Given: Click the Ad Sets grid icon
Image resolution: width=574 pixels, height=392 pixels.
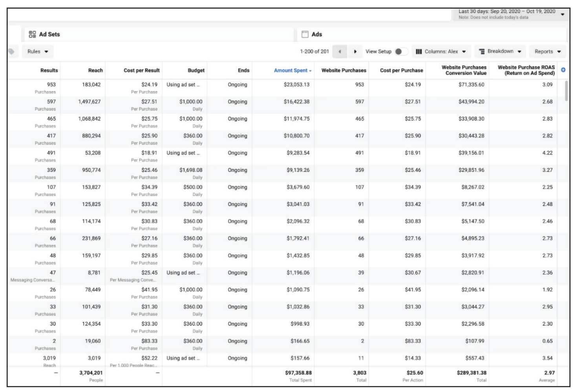Looking at the screenshot, I should click(32, 35).
